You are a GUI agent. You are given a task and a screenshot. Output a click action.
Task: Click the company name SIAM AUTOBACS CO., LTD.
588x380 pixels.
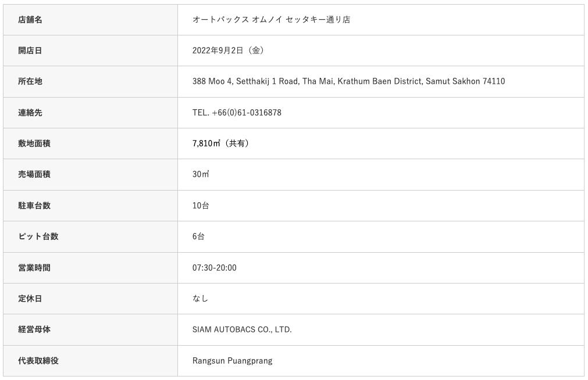tap(242, 329)
